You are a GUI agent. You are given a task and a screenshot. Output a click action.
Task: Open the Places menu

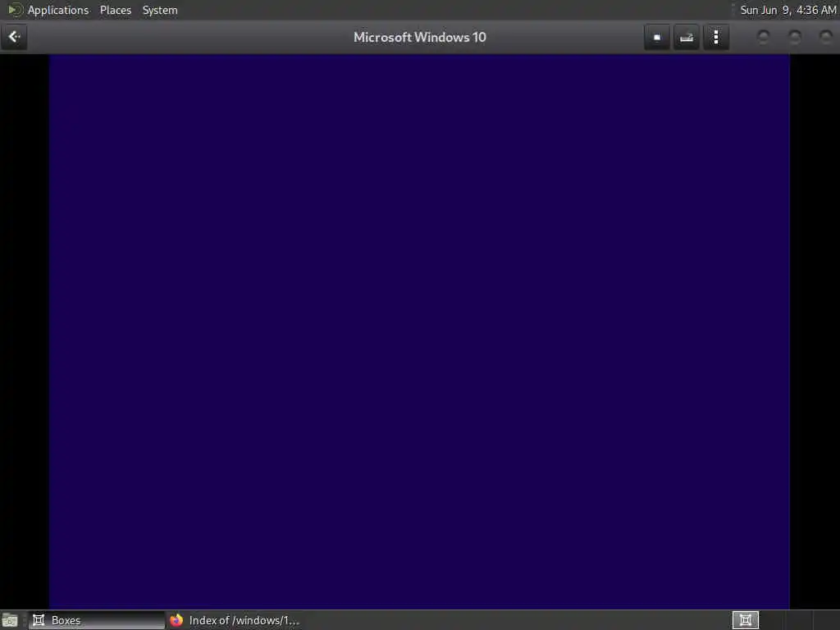[x=115, y=10]
